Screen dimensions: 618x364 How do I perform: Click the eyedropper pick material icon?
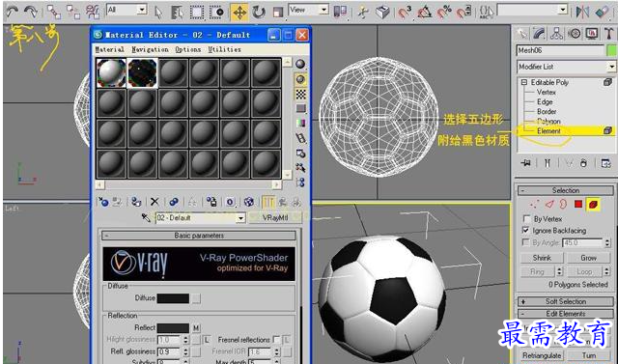pos(146,217)
